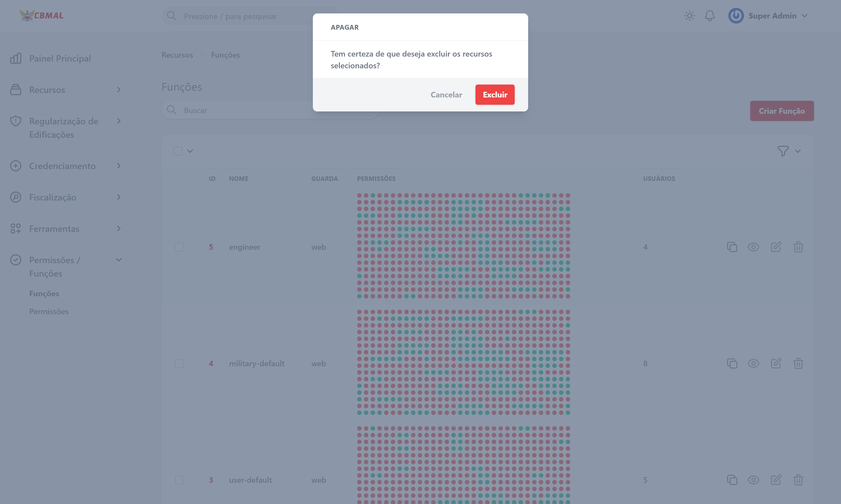Click the delete trash icon for user-default role
Image resolution: width=841 pixels, height=504 pixels.
798,480
